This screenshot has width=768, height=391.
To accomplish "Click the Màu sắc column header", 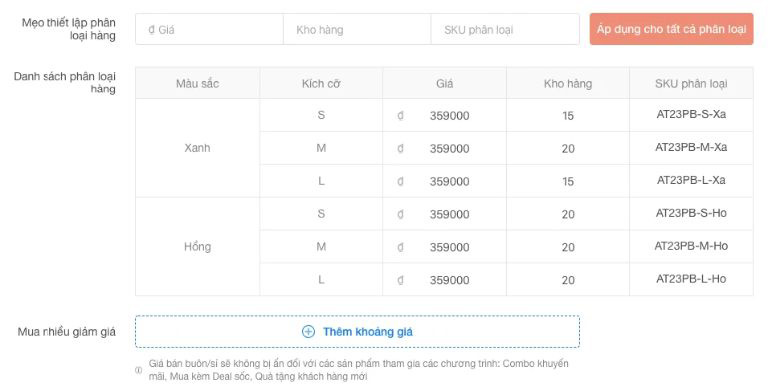I will 197,83.
